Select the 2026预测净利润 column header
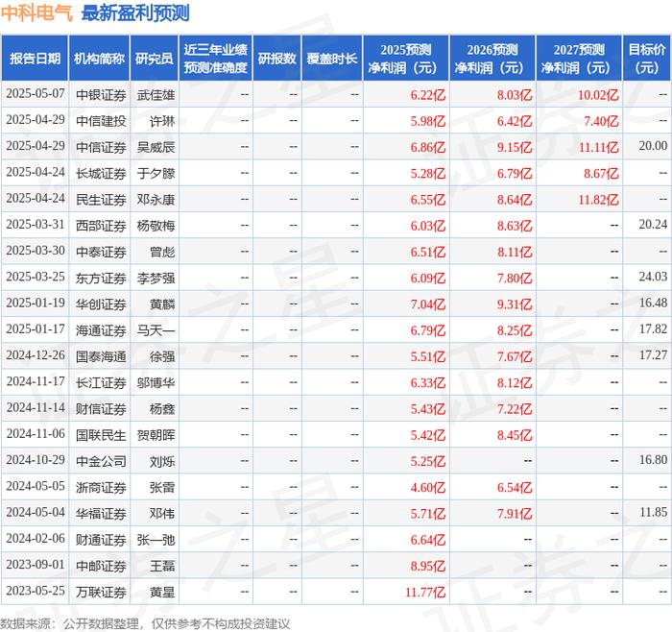The image size is (672, 632). click(492, 59)
